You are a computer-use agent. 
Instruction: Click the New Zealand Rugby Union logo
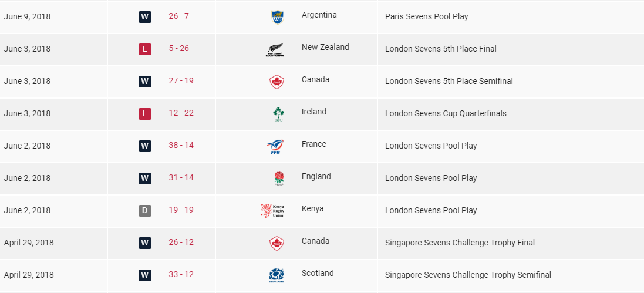click(275, 50)
